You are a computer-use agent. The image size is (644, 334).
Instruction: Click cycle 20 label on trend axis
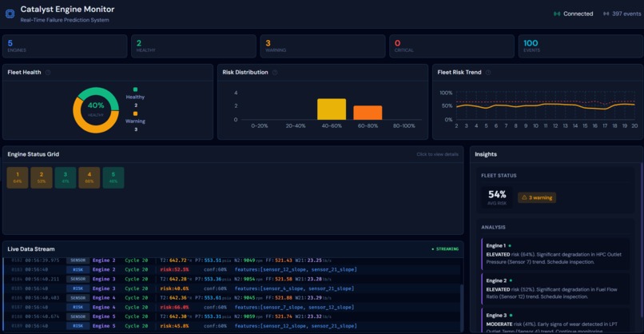634,126
